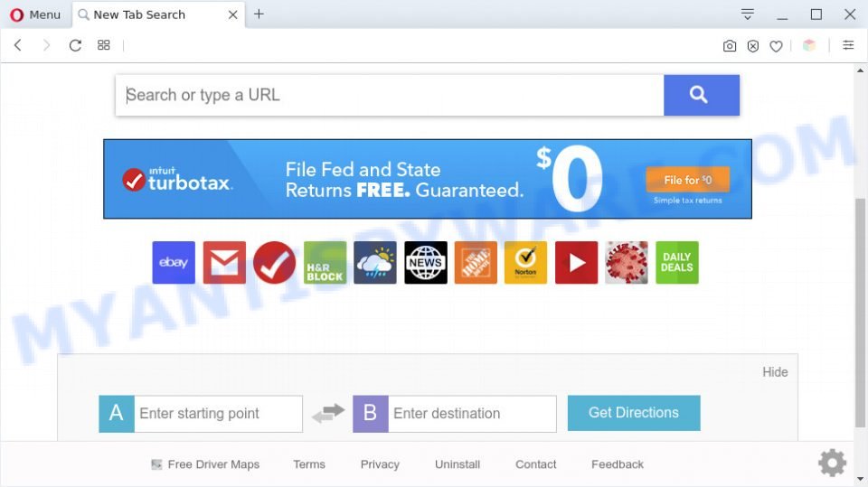Click the Enter destination field
Viewport: 868px width, 487px height.
click(x=472, y=414)
